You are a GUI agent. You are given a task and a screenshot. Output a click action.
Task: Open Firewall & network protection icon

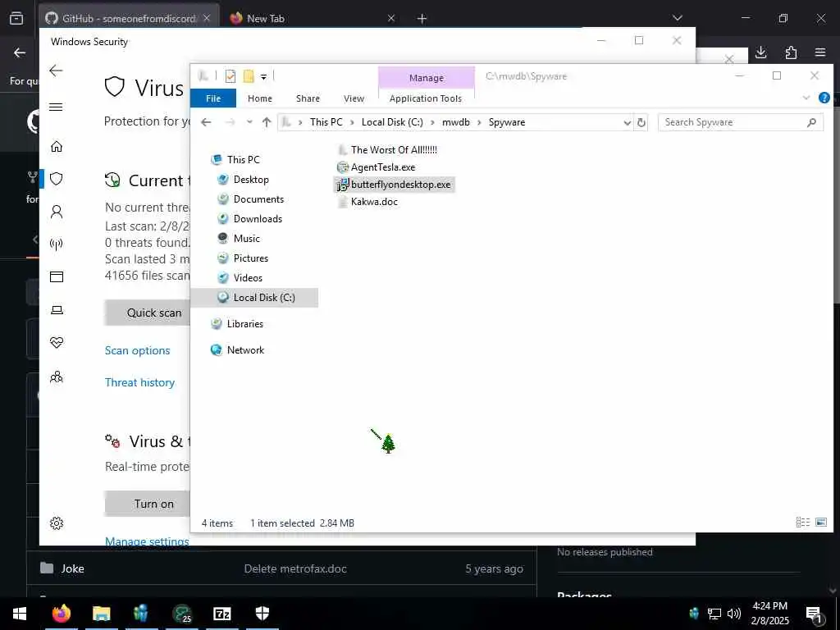coord(57,244)
